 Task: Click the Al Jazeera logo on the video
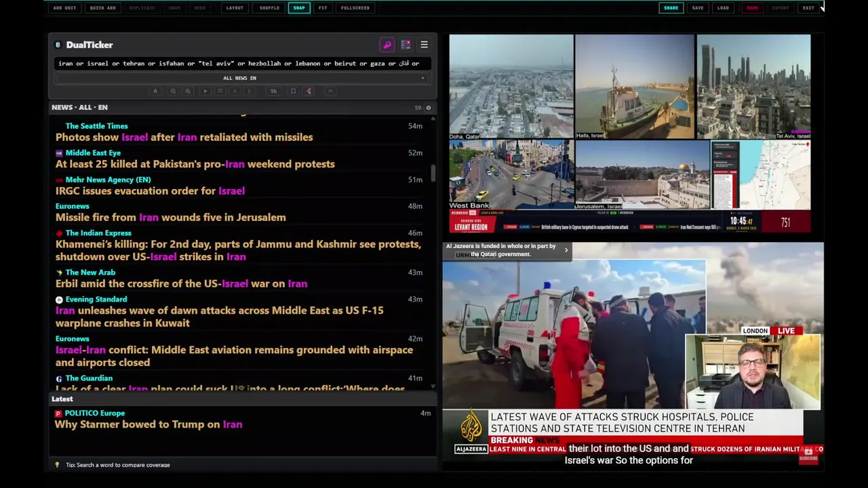(471, 432)
